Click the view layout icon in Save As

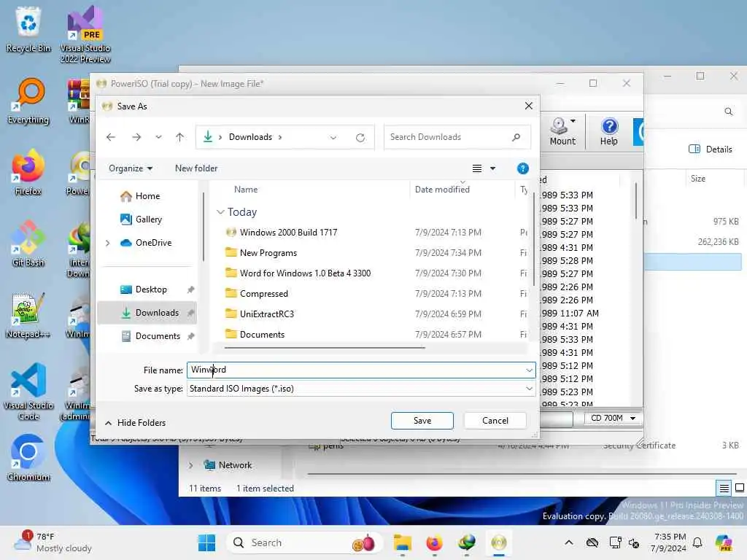(x=477, y=168)
